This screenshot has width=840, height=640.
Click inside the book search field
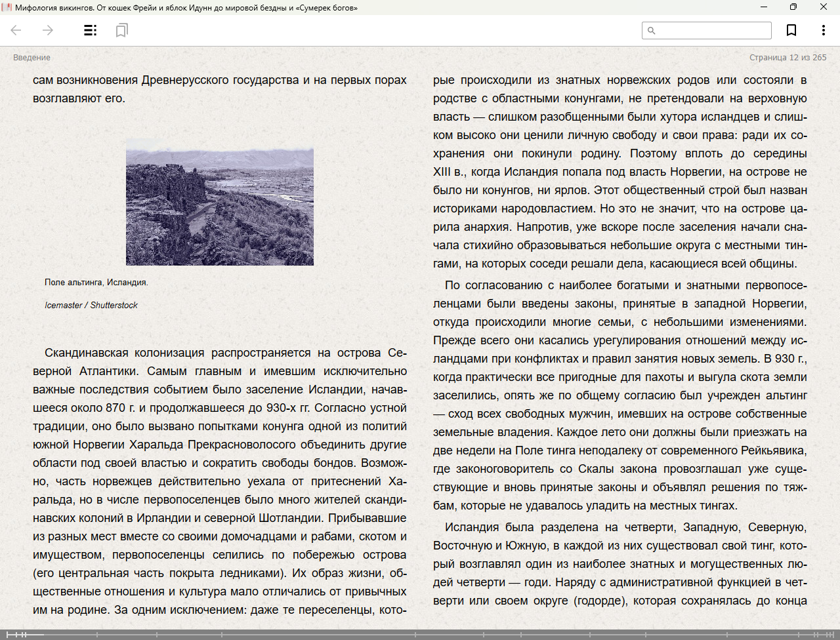coord(712,30)
